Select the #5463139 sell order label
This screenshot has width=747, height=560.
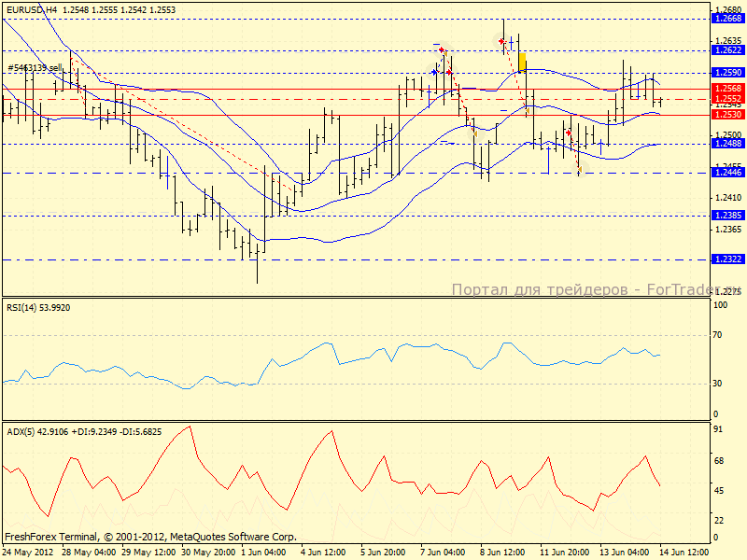coord(35,67)
